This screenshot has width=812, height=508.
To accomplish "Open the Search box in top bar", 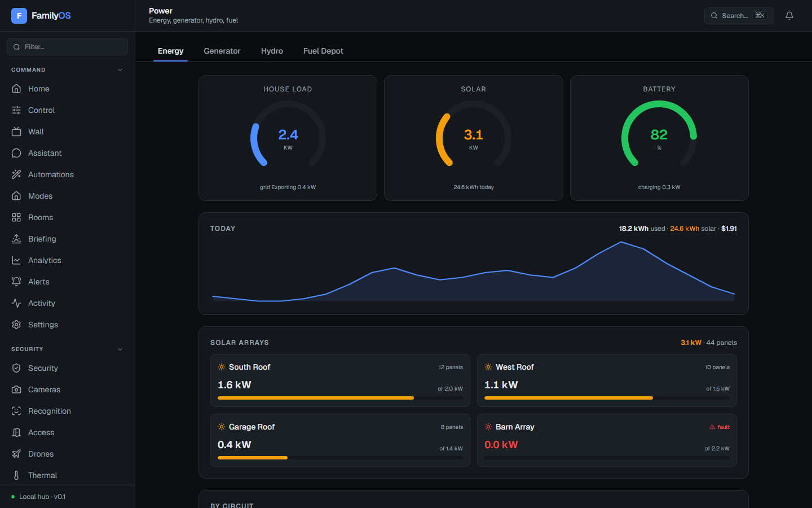I will click(x=739, y=16).
